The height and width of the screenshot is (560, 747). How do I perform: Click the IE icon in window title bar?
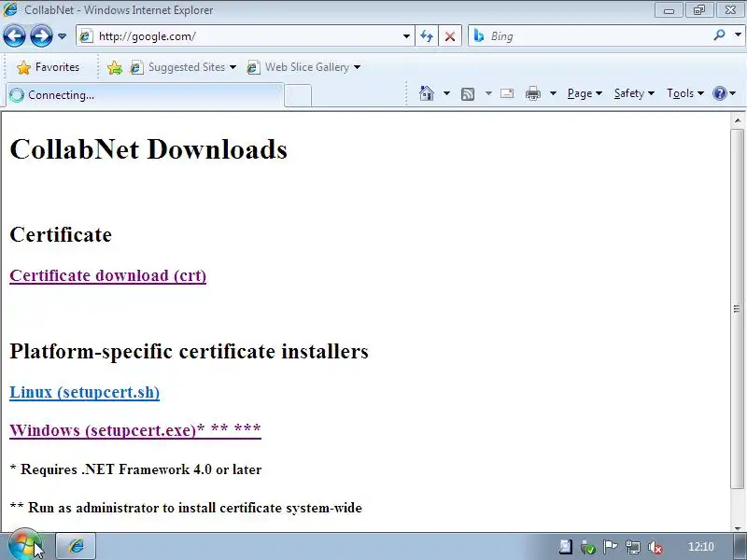pos(10,9)
